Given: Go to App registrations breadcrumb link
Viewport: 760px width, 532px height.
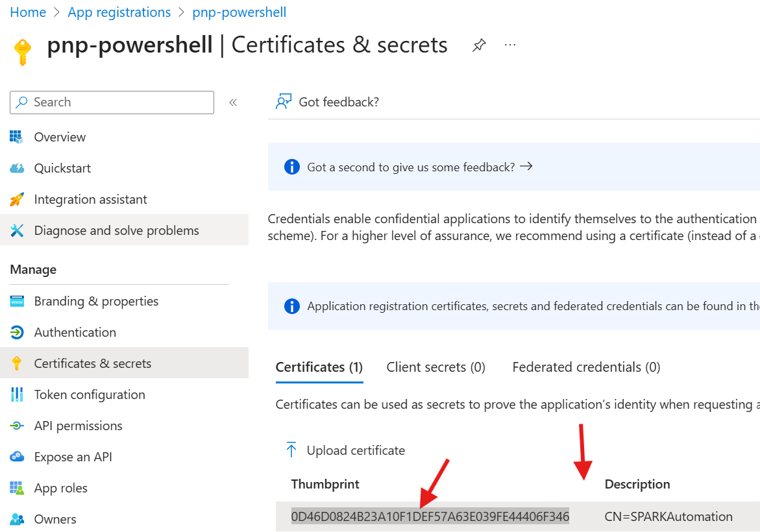Looking at the screenshot, I should [x=119, y=12].
